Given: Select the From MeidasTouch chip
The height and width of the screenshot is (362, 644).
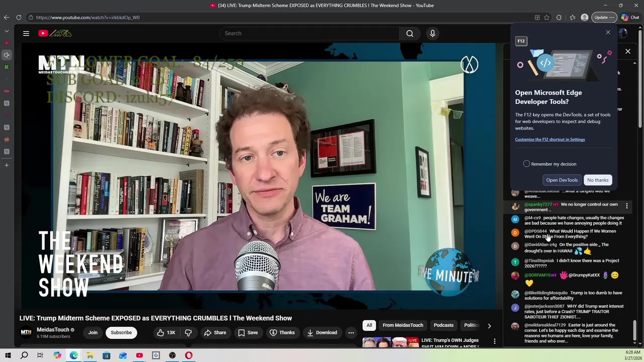Looking at the screenshot, I should (403, 325).
